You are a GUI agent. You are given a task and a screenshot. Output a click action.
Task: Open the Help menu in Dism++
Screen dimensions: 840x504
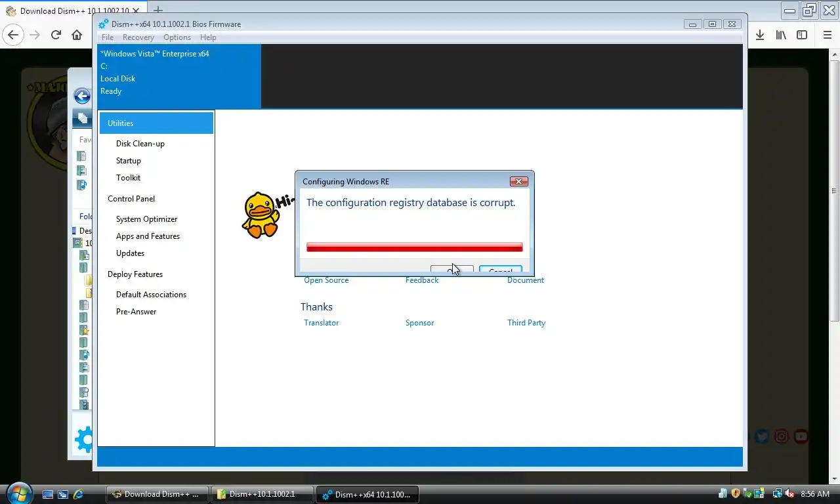point(208,37)
